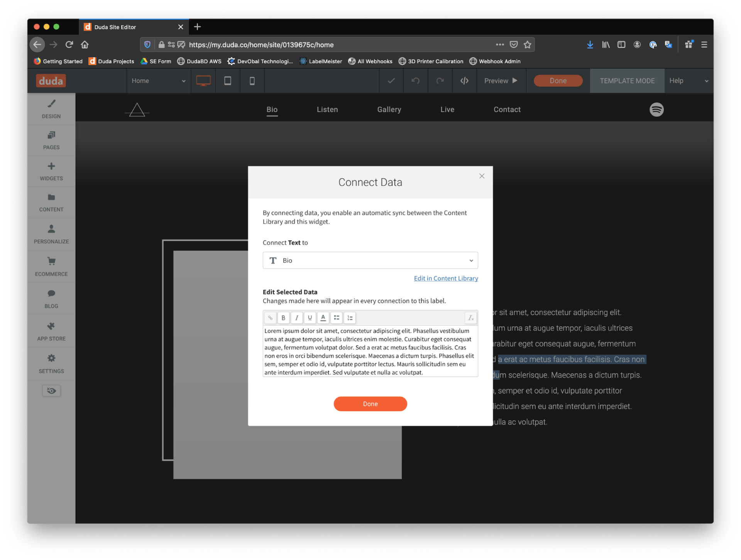
Task: Click the Spotify icon in header
Action: pos(656,110)
